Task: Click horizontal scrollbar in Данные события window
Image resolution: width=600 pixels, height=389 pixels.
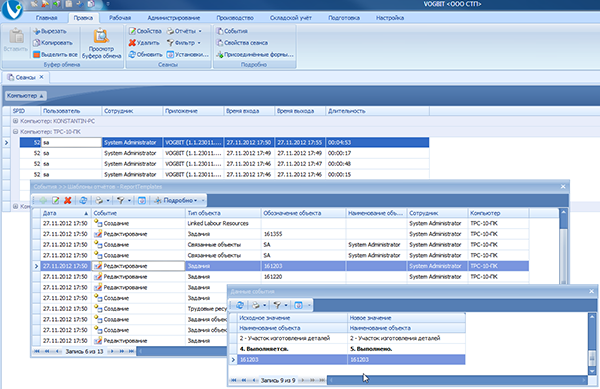Action: coord(457,380)
